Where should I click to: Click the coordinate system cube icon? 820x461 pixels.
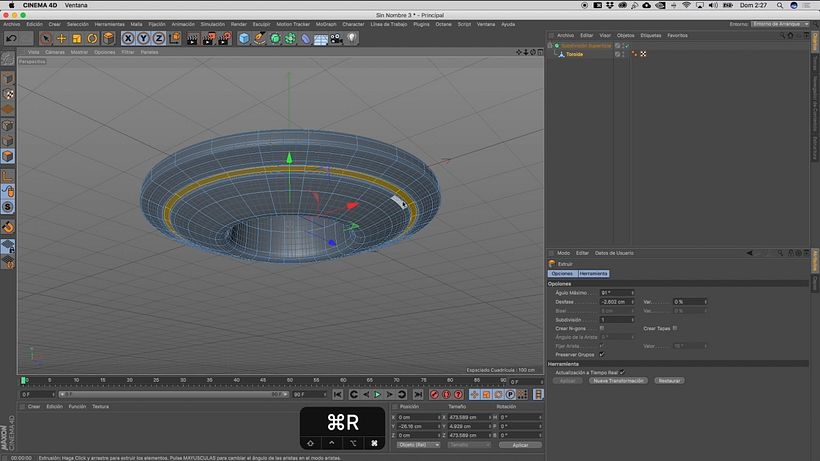(174, 38)
